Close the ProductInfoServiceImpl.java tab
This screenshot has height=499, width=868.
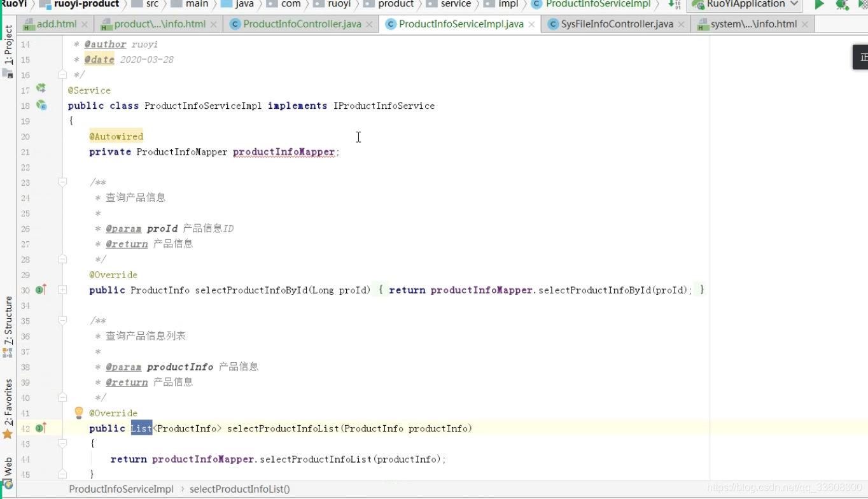coord(531,24)
